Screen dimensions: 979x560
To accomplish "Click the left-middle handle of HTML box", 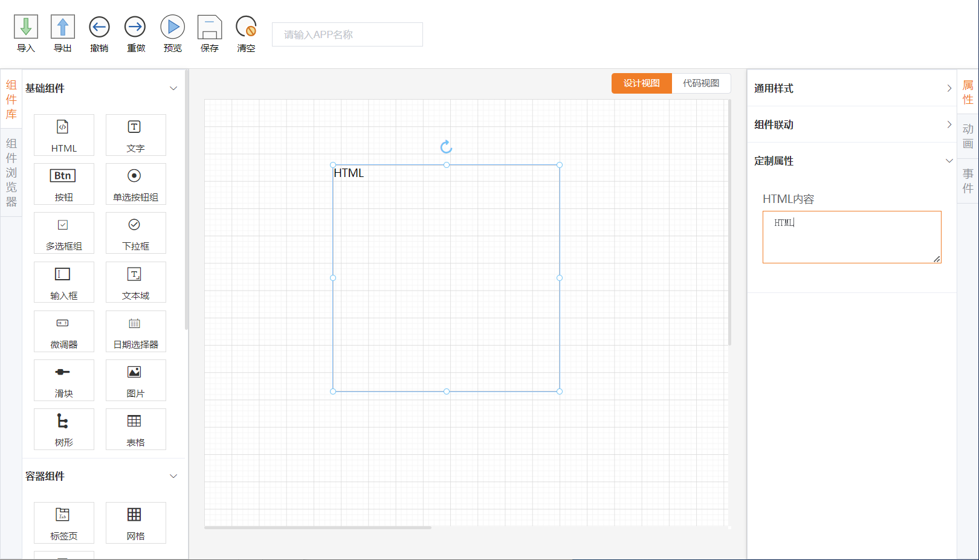I will (333, 278).
